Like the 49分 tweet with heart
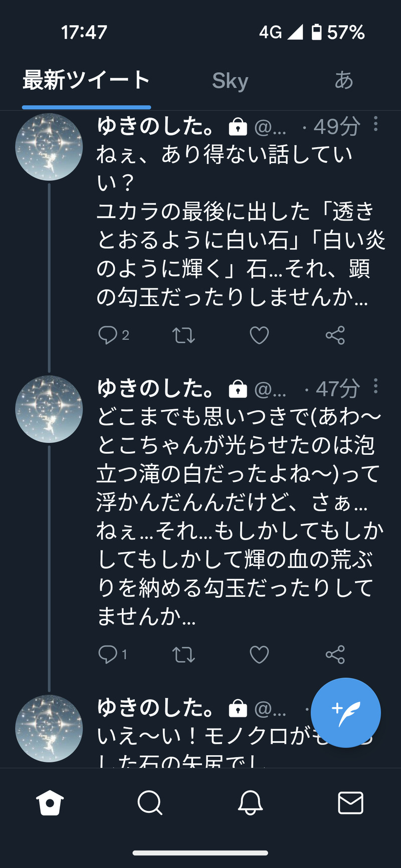 pyautogui.click(x=259, y=335)
